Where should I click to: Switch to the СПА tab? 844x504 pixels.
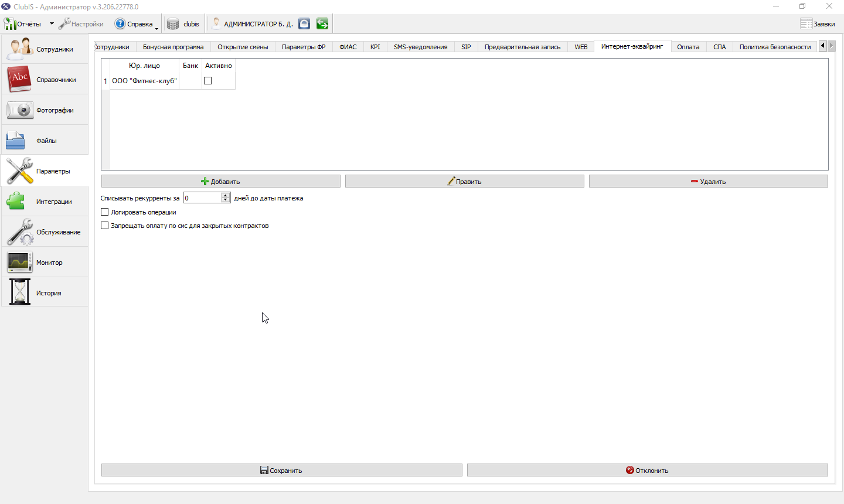720,47
